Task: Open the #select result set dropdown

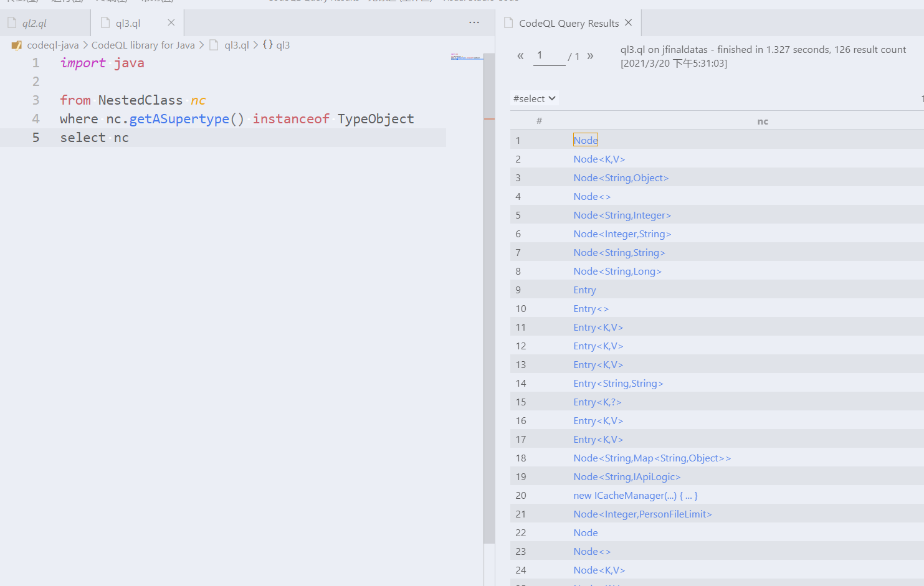Action: (x=534, y=98)
